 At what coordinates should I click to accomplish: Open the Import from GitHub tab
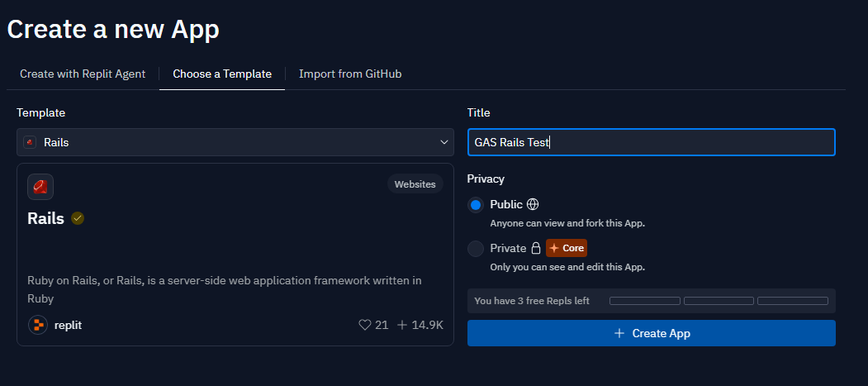click(350, 74)
